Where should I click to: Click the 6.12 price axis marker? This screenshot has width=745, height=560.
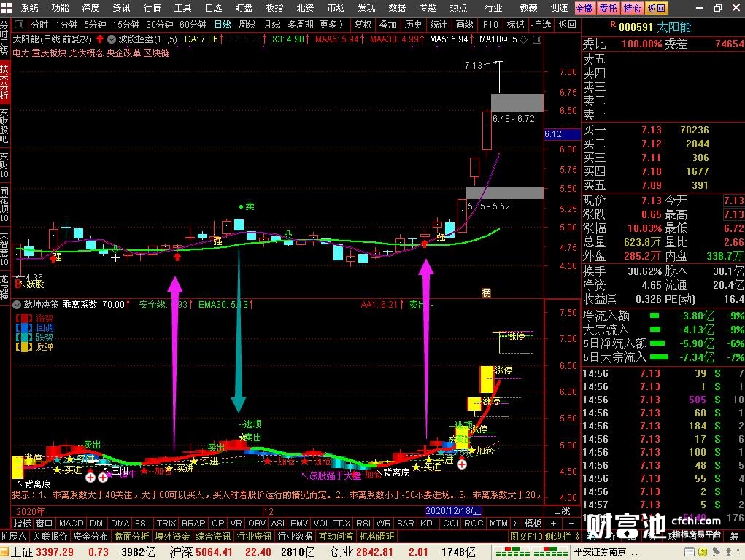562,134
